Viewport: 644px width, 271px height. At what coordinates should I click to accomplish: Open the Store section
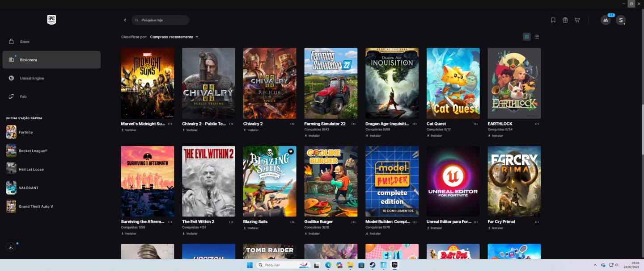51,42
